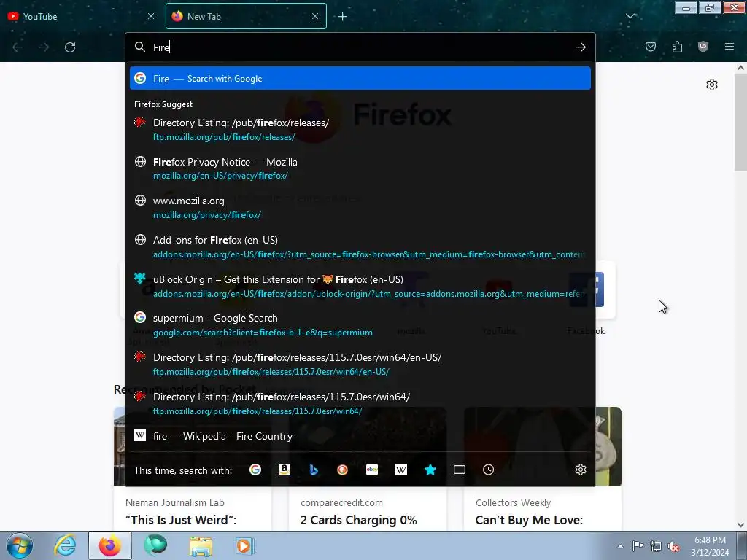Go forward with the forward arrow
The height and width of the screenshot is (560, 747).
(44, 47)
